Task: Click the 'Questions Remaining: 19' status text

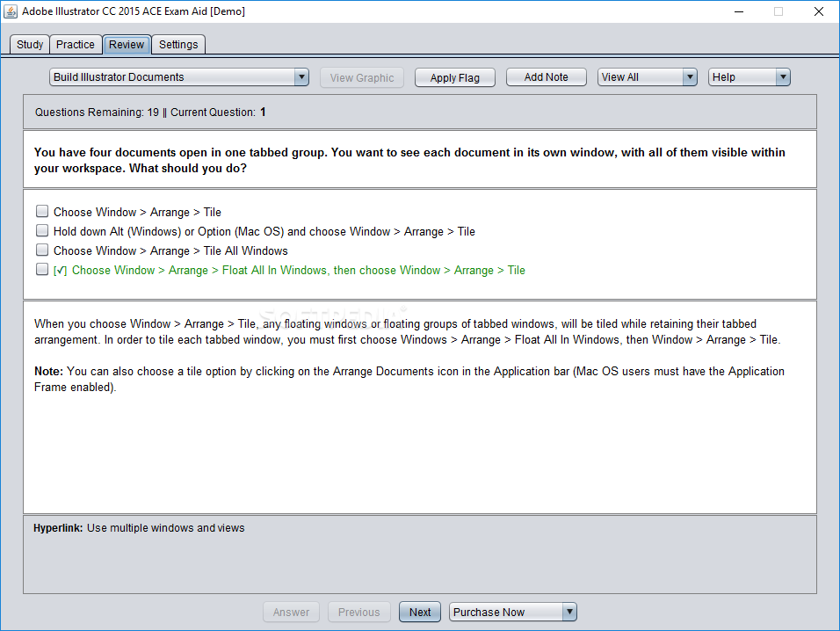Action: pyautogui.click(x=97, y=112)
